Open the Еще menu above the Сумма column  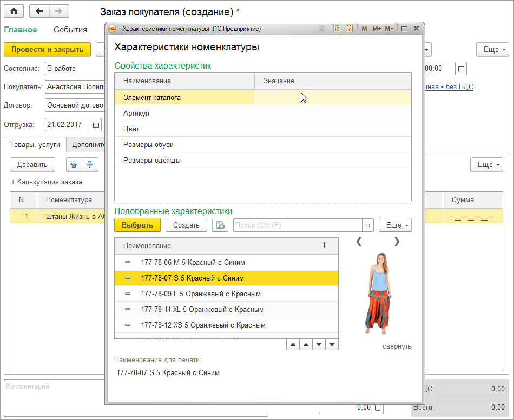coord(486,164)
